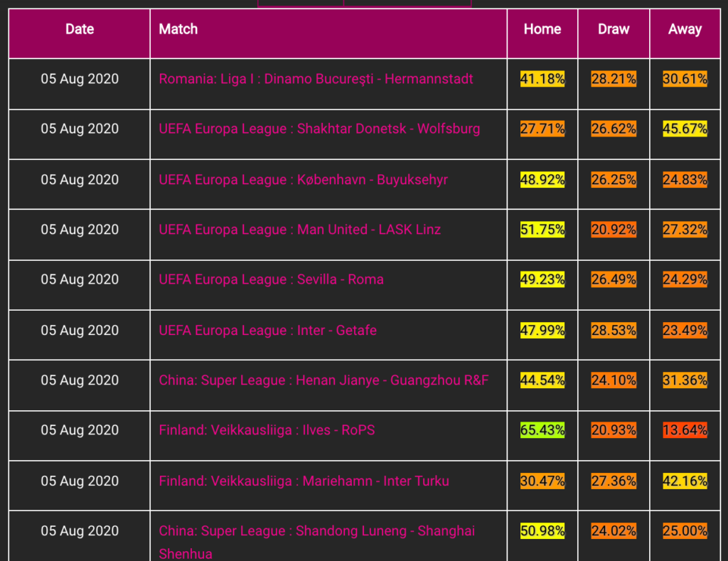The height and width of the screenshot is (561, 728).
Task: Select away value 42.16%
Action: [685, 481]
